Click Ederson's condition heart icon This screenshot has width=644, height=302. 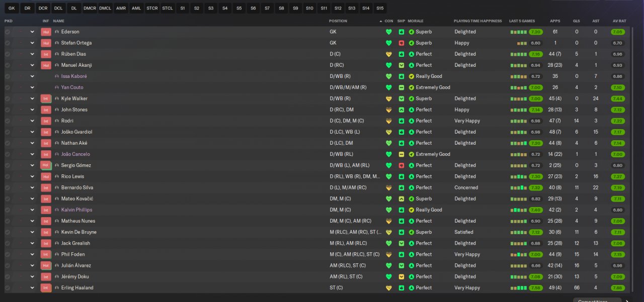(x=388, y=32)
